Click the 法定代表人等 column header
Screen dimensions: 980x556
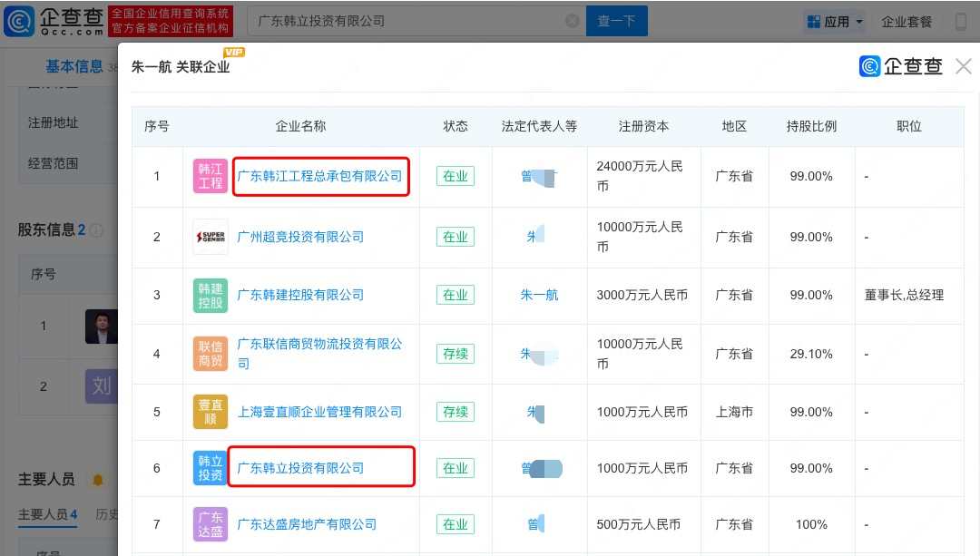[x=539, y=126]
